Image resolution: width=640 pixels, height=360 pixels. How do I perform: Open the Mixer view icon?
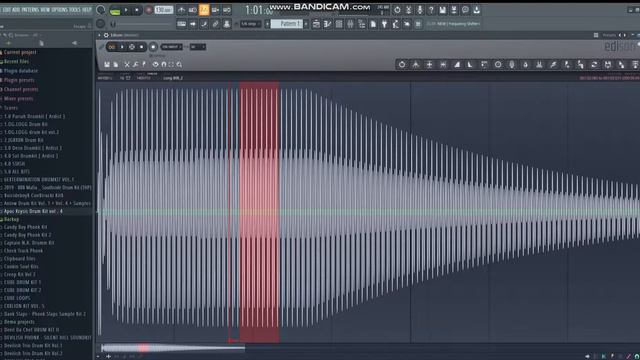(350, 24)
